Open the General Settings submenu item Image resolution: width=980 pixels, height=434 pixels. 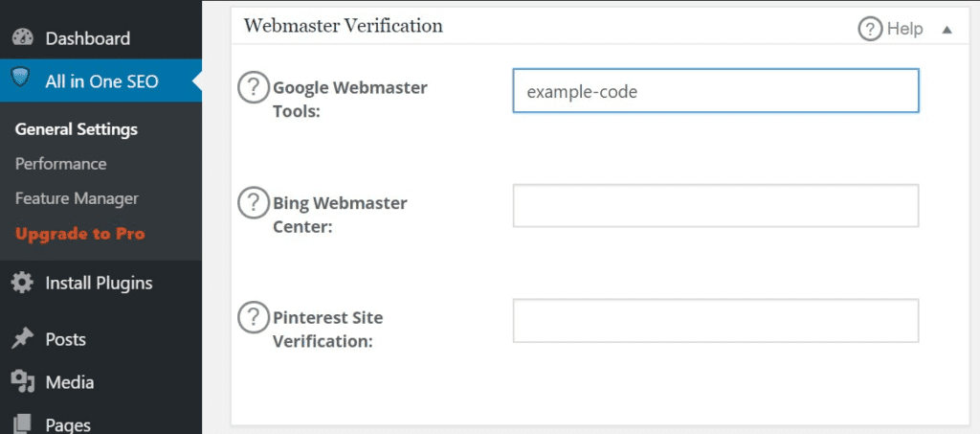click(77, 129)
